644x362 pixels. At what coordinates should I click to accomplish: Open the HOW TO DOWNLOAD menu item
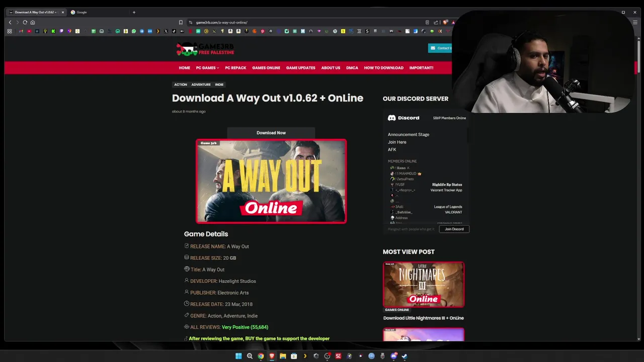[384, 68]
